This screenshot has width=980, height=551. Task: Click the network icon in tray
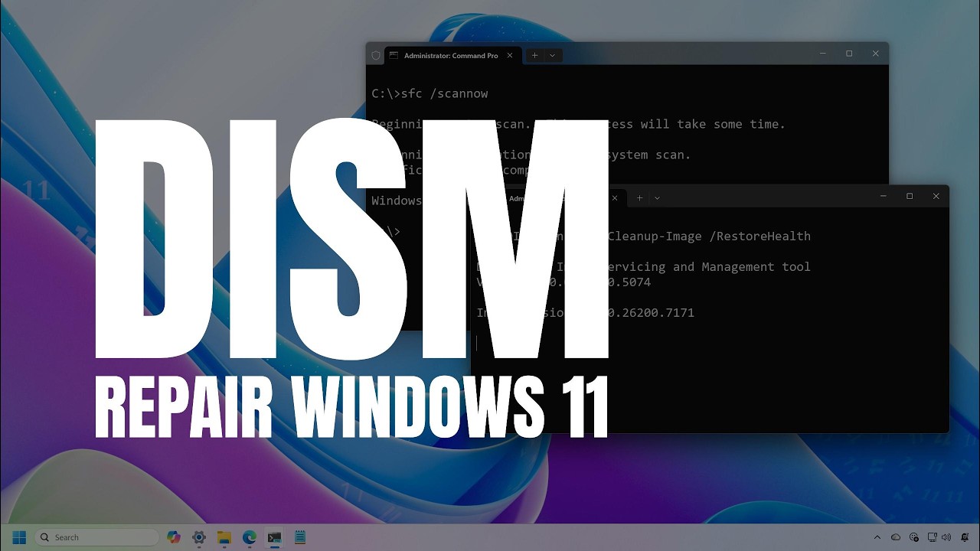[932, 537]
